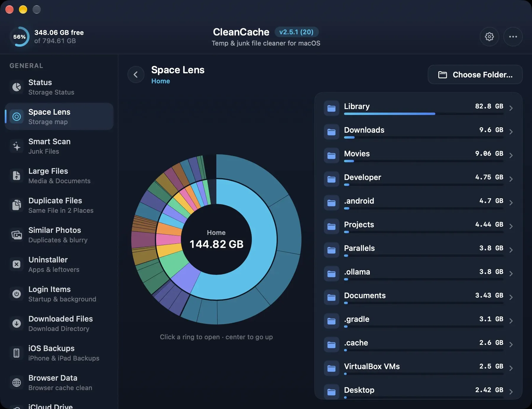Click the Choose Folder button
Image resolution: width=532 pixels, height=409 pixels.
pyautogui.click(x=475, y=74)
